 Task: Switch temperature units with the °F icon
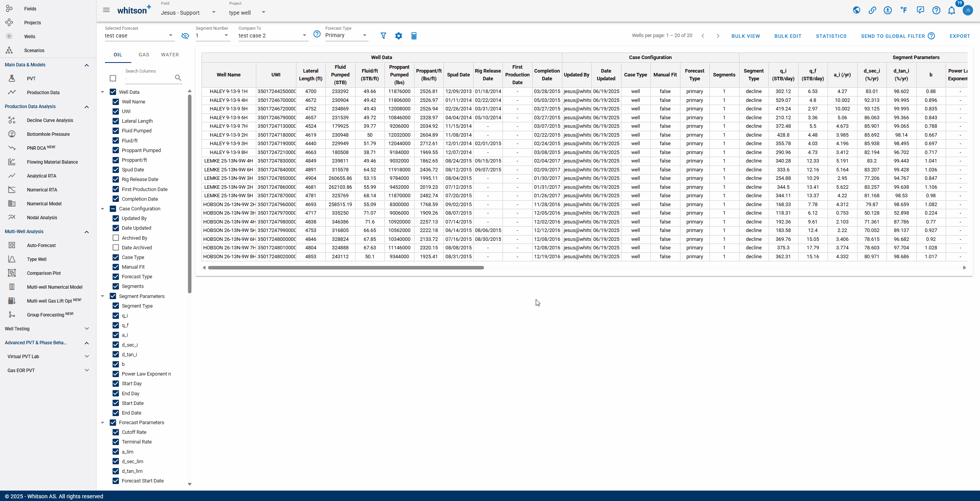point(904,10)
